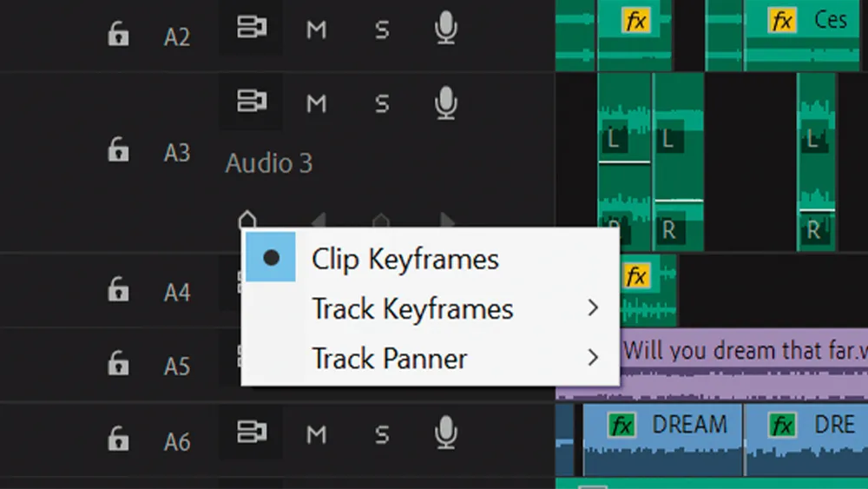Click the A5 track target label

coord(177,366)
